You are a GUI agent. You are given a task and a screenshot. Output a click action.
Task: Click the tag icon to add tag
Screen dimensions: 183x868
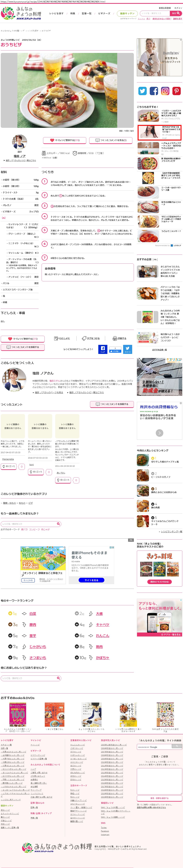point(84,338)
